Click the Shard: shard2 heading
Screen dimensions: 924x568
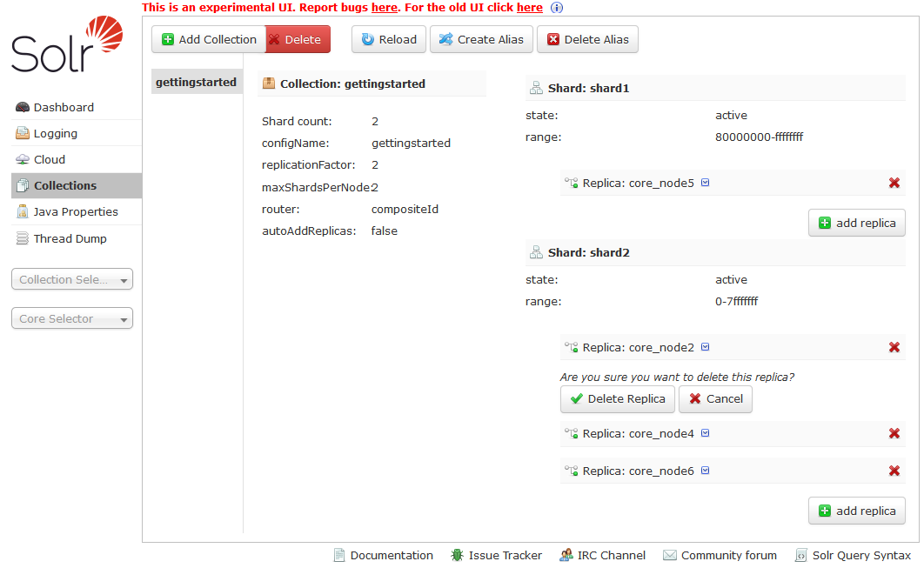pyautogui.click(x=589, y=252)
